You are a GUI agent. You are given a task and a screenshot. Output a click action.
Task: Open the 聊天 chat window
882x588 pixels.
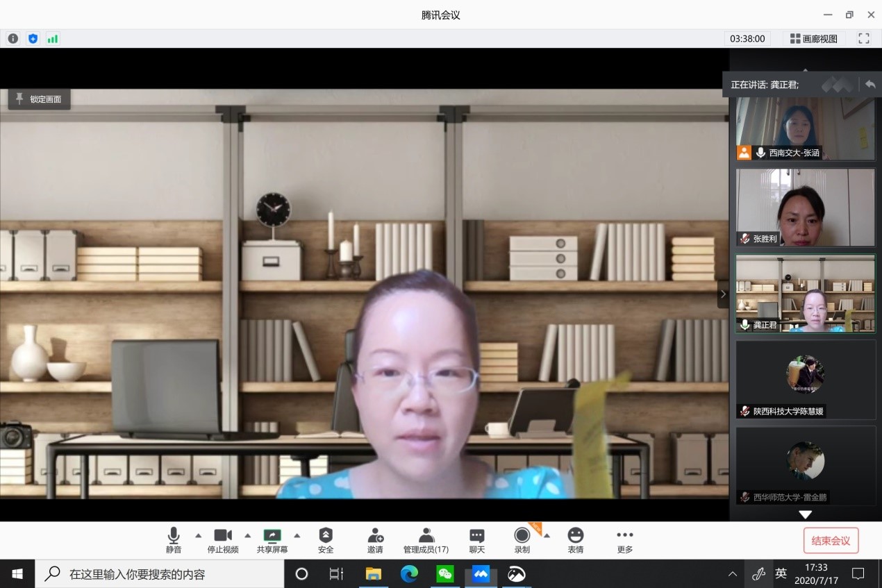[x=476, y=540]
